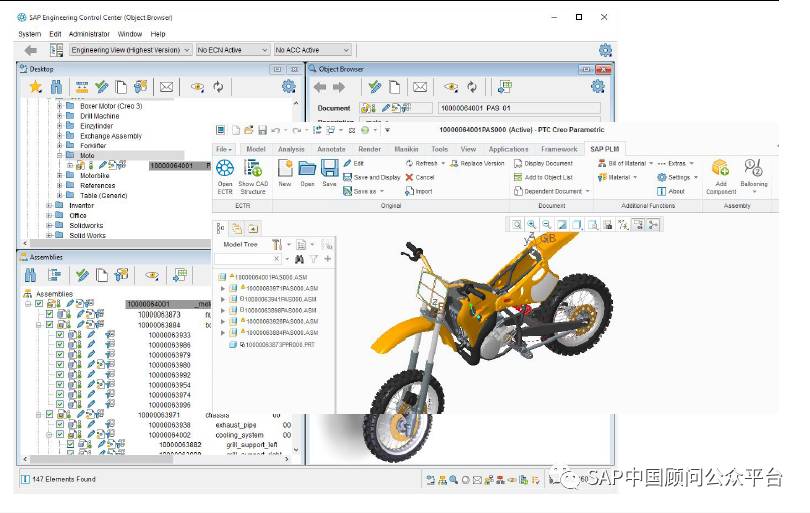Image resolution: width=810 pixels, height=513 pixels.
Task: Open the No ACC Active dropdown
Action: (x=313, y=50)
